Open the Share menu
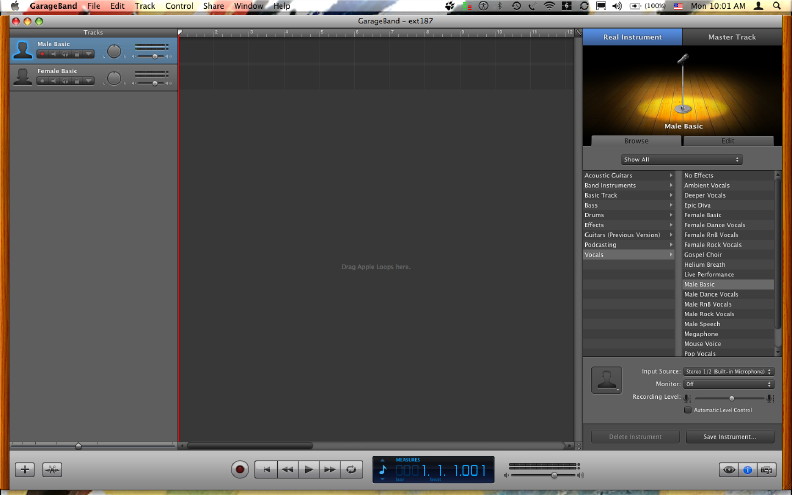 213,6
